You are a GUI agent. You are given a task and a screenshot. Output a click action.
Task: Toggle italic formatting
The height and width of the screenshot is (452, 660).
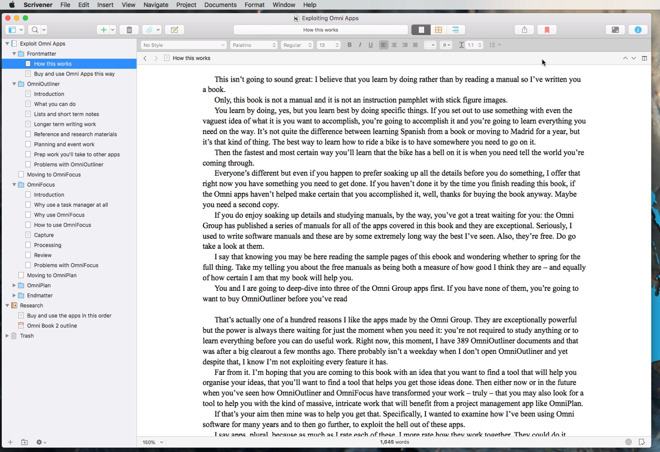(360, 45)
